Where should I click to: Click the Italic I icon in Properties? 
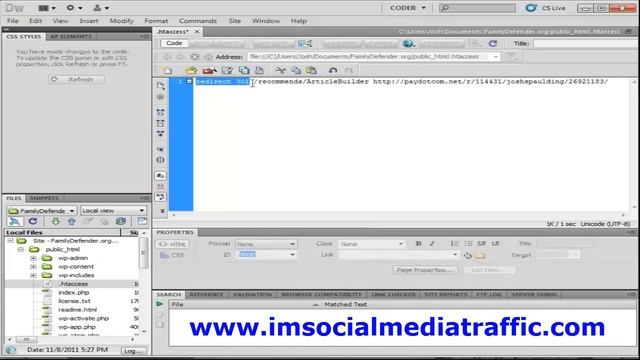(432, 244)
